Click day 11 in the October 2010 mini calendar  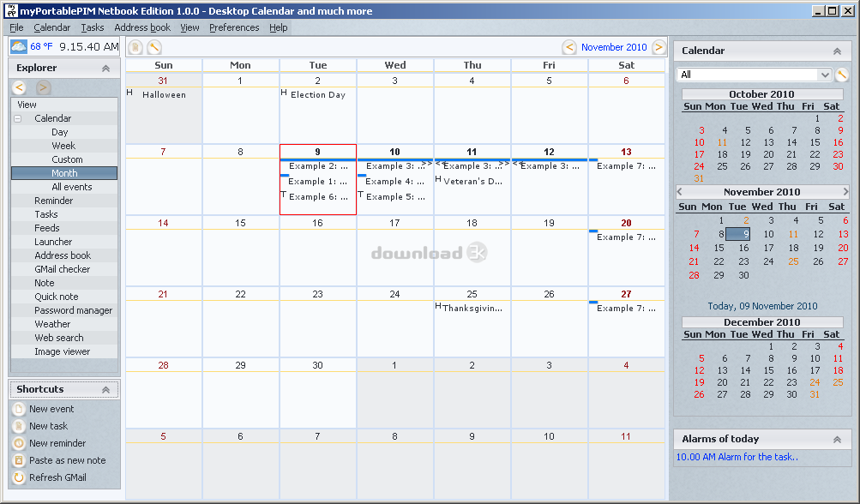click(x=722, y=142)
